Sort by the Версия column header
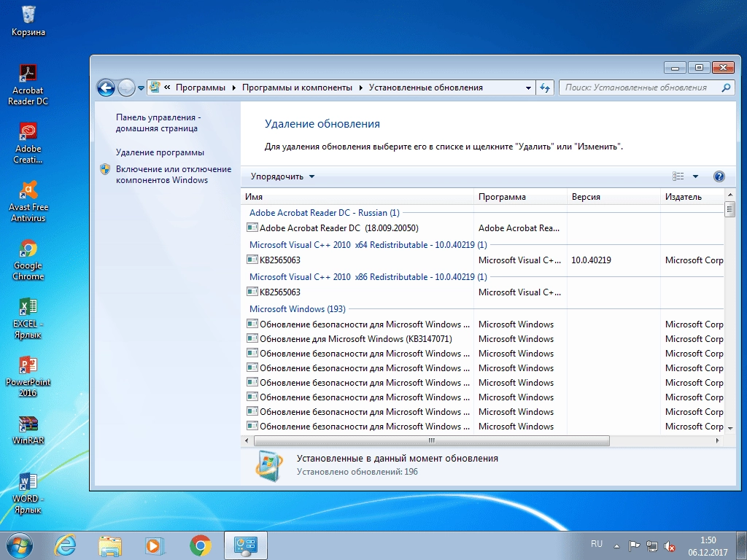This screenshot has width=747, height=560. [614, 197]
